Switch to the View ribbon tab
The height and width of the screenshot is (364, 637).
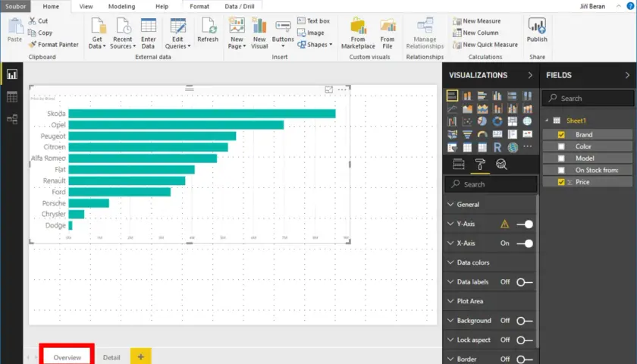(x=86, y=7)
